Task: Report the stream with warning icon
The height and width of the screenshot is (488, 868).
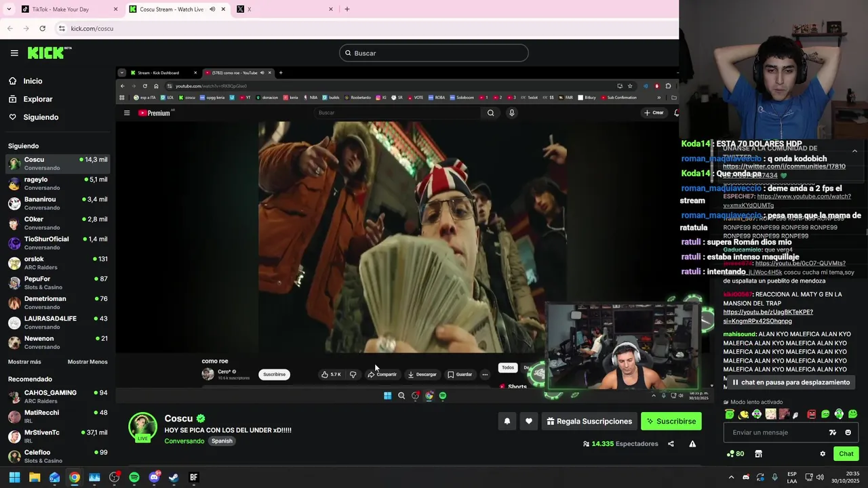Action: pos(692,444)
